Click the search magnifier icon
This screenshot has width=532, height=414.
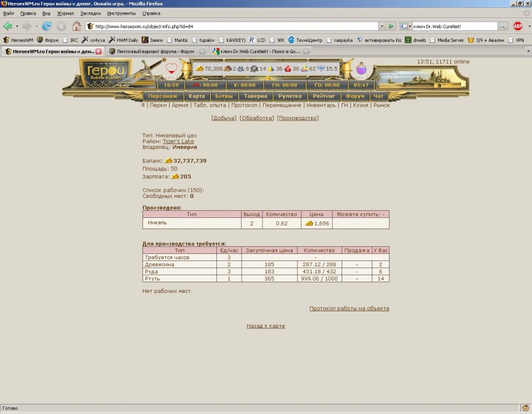502,26
